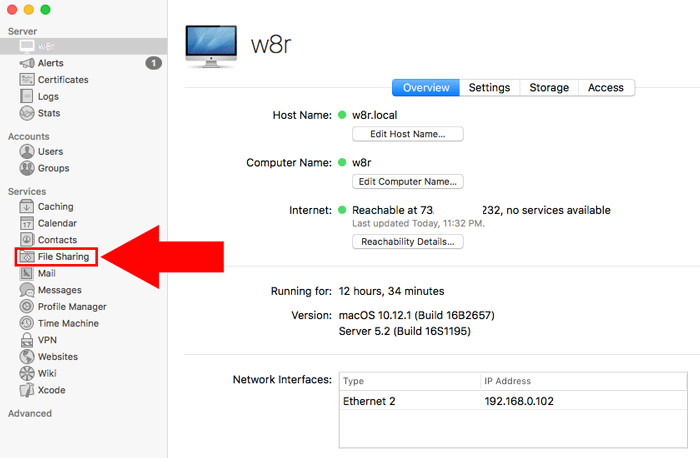The height and width of the screenshot is (458, 700).
Task: Open Alerts via its megaphone icon
Action: (x=27, y=63)
